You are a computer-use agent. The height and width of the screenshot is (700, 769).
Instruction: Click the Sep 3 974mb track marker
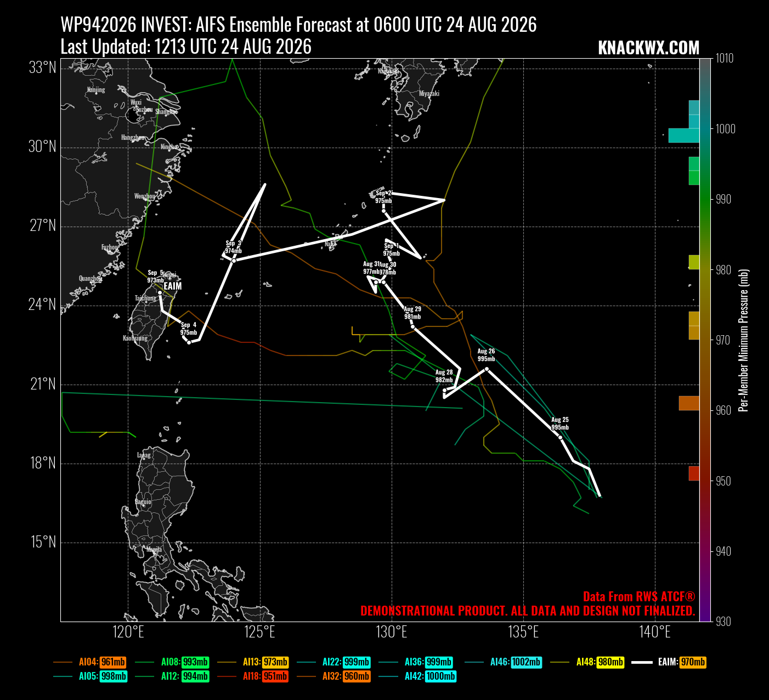coord(234,261)
